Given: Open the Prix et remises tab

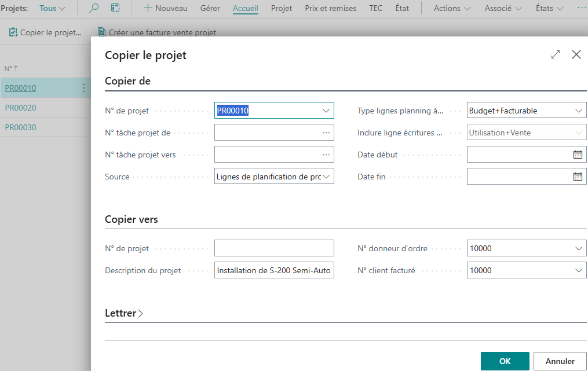Looking at the screenshot, I should pos(330,8).
